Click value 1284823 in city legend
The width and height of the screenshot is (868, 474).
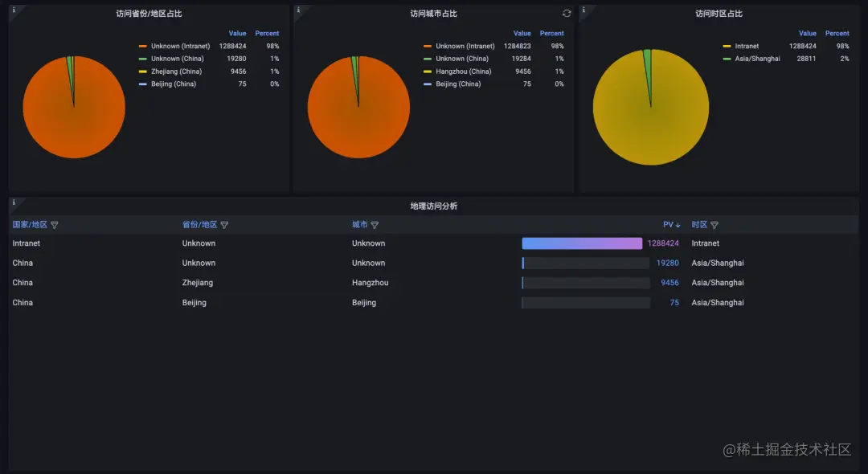(517, 47)
